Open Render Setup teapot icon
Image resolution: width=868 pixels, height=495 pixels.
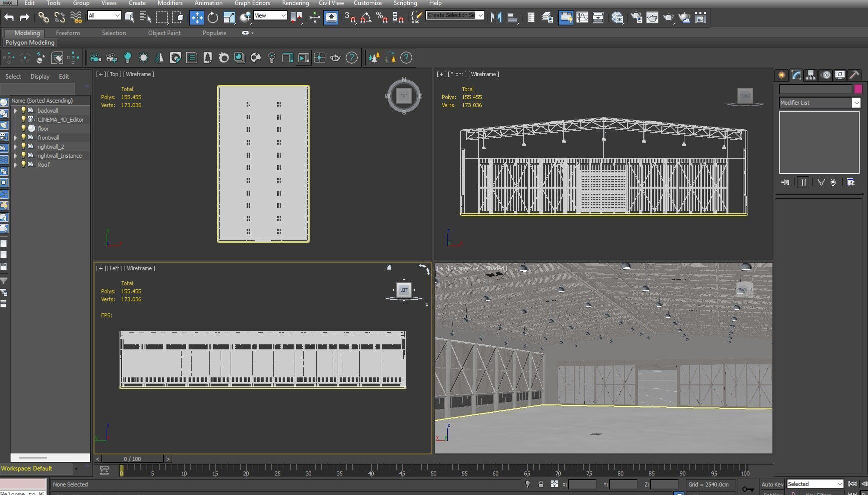[636, 18]
